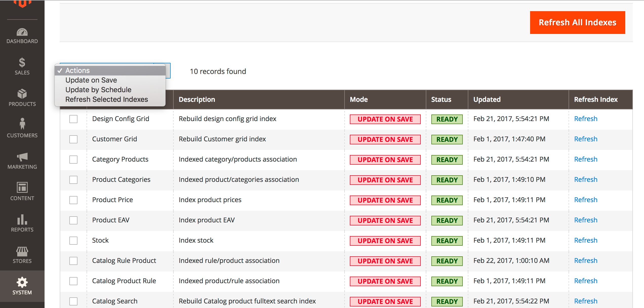Select the Catalog Search checkbox
The image size is (644, 308).
(x=73, y=301)
